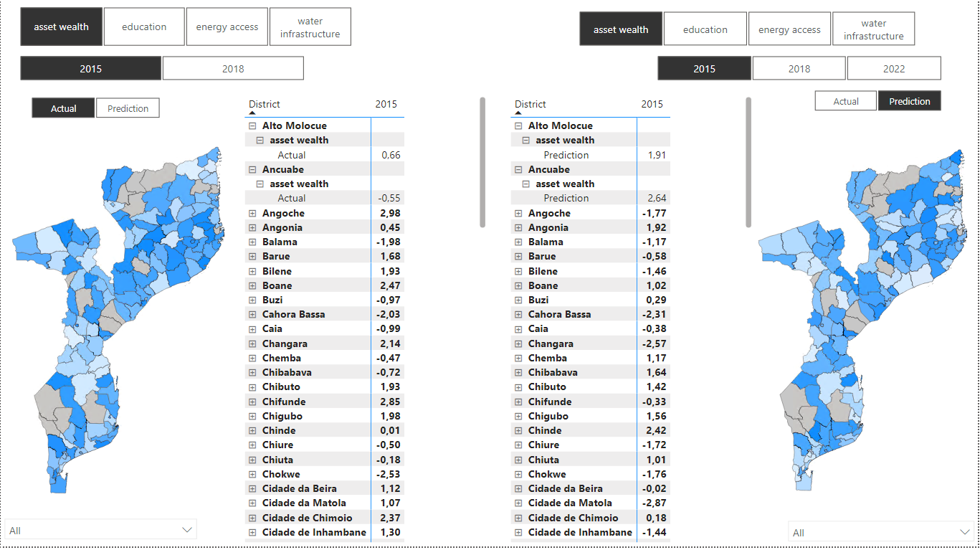Expand the Chokwe row in the right table

coord(518,474)
